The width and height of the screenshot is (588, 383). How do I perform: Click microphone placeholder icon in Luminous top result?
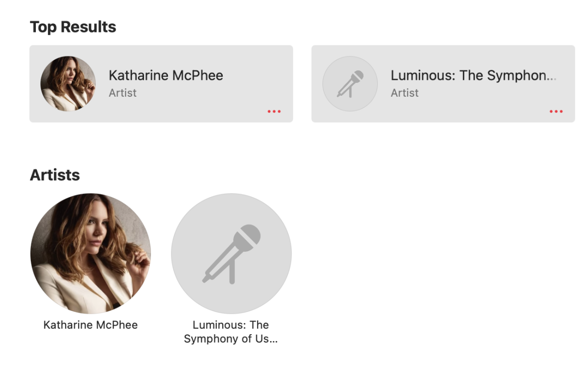(x=350, y=84)
